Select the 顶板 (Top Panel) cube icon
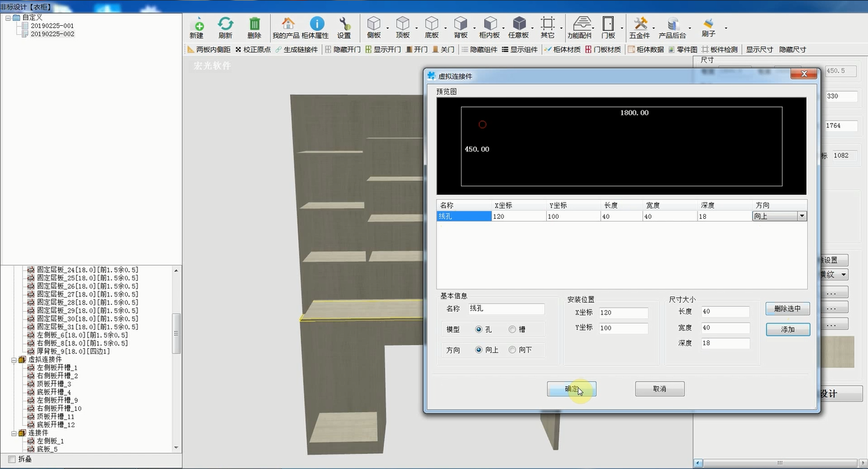 coord(403,27)
